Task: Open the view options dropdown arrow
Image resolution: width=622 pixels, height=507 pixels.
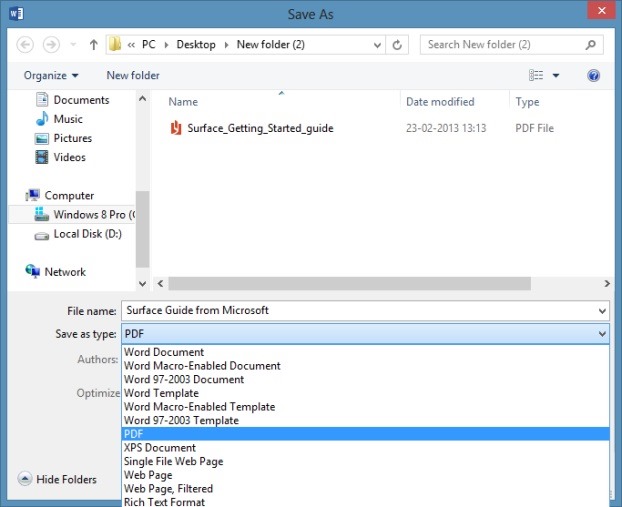Action: [x=556, y=75]
